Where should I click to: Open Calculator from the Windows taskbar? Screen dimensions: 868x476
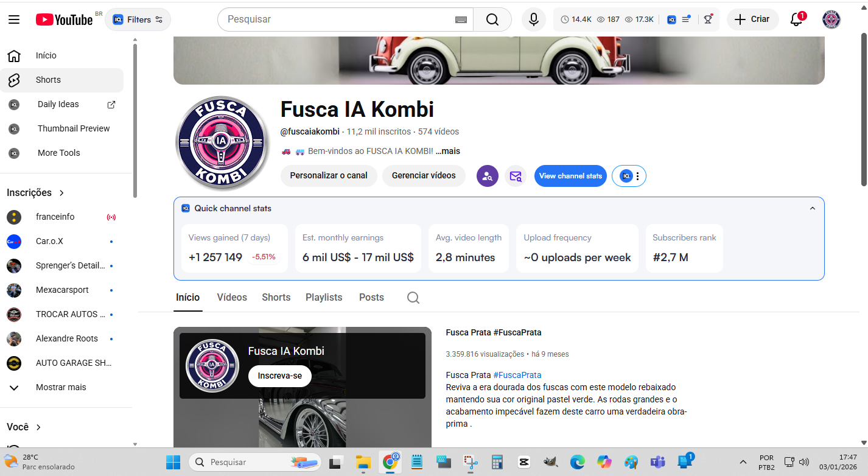point(497,462)
